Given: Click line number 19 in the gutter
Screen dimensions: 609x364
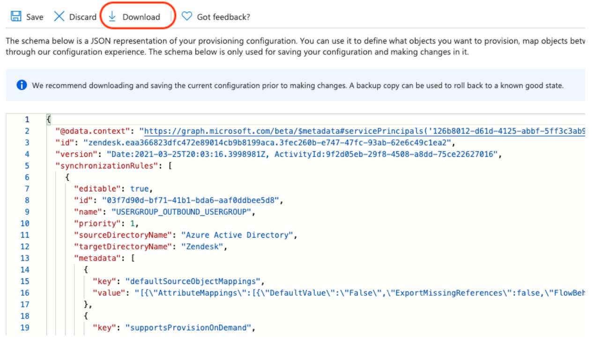Looking at the screenshot, I should 24,328.
